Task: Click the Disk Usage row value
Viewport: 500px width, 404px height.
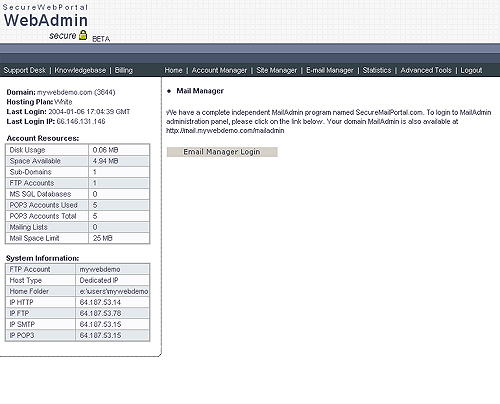Action: pyautogui.click(x=119, y=150)
